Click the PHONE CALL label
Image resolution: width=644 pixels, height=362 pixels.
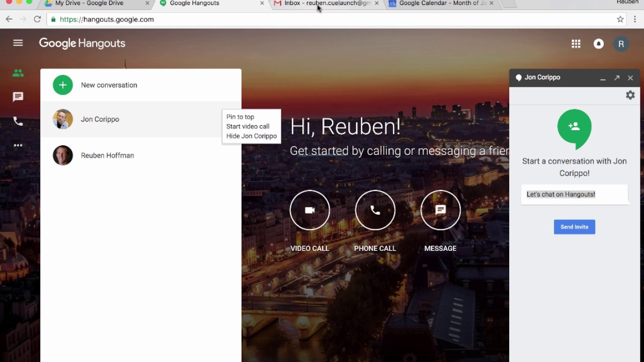(375, 248)
